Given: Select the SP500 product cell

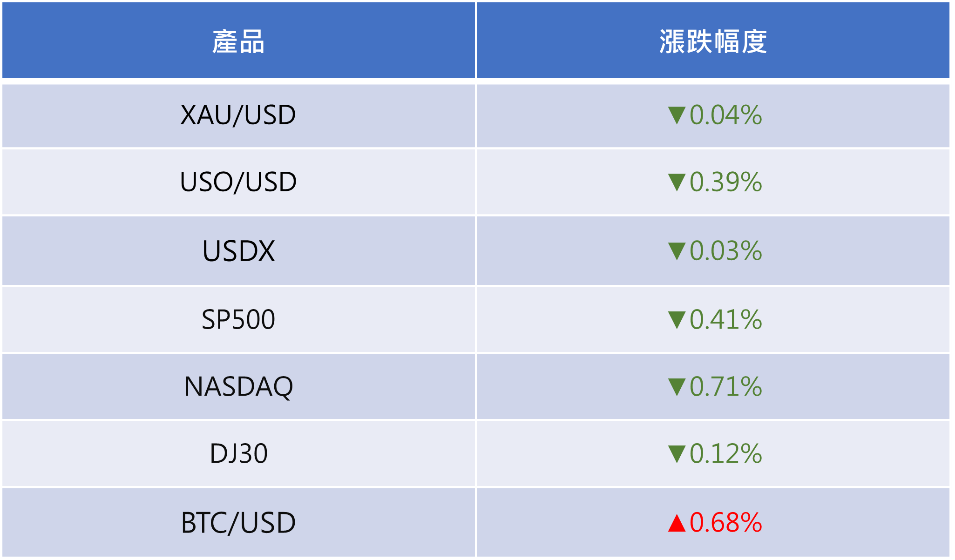Looking at the screenshot, I should [x=238, y=319].
